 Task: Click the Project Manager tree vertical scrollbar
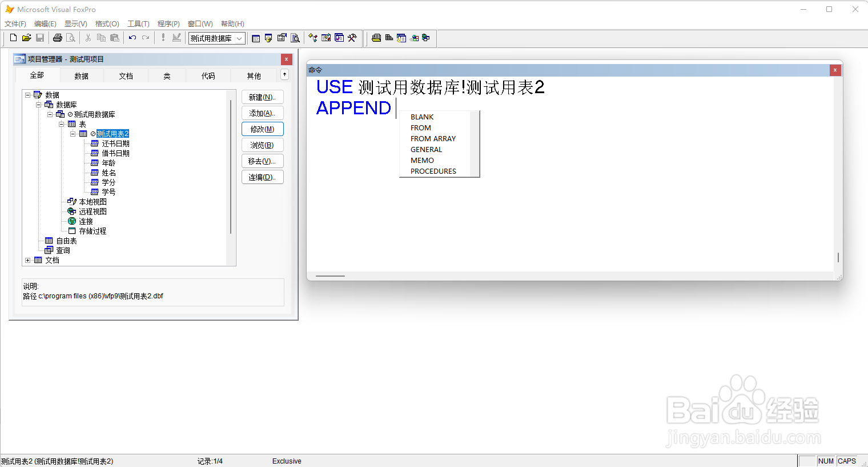click(231, 167)
